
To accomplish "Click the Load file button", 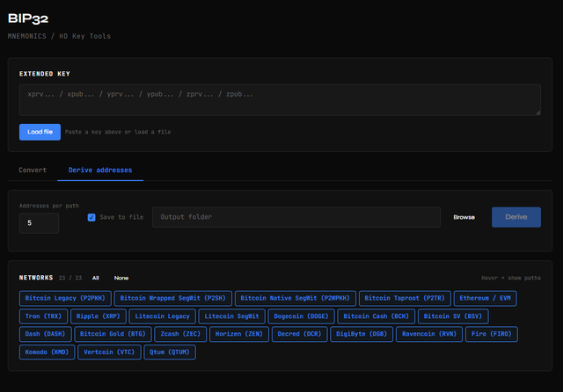I will [40, 132].
